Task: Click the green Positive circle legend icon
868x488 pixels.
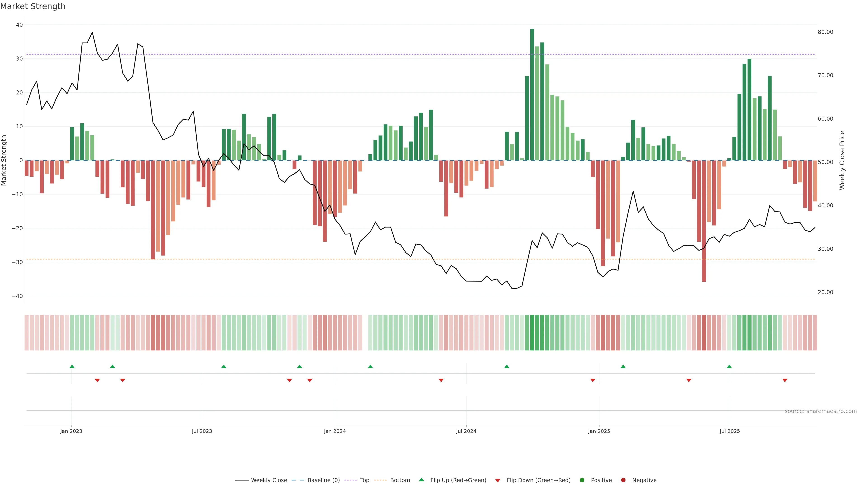Action: coord(582,480)
